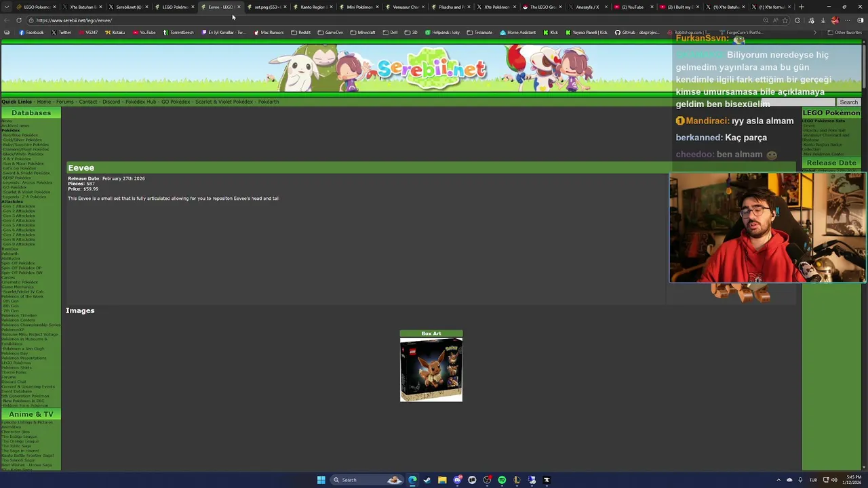This screenshot has width=868, height=488.
Task: Click the Home quick link
Action: click(x=43, y=102)
